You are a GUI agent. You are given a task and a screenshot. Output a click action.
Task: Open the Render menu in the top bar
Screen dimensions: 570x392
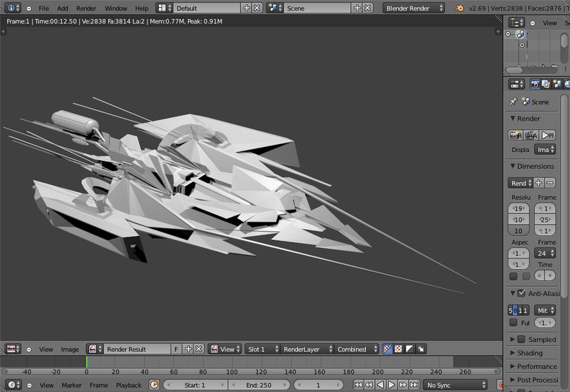86,8
